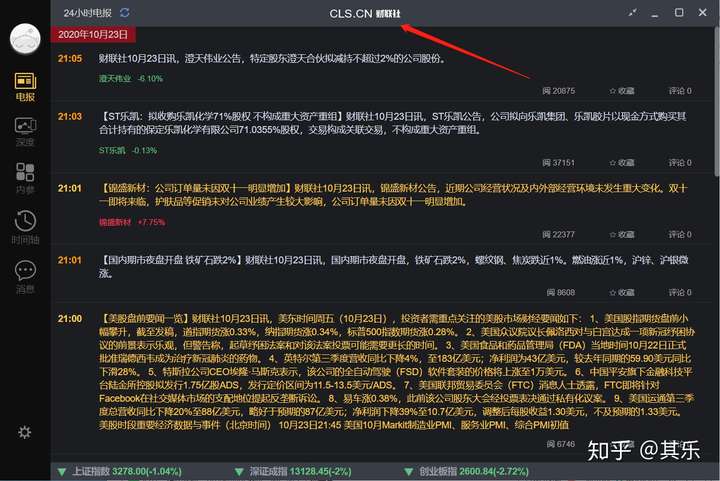Open comments on 澄天伟业 news item
The image size is (720, 481).
coord(680,91)
